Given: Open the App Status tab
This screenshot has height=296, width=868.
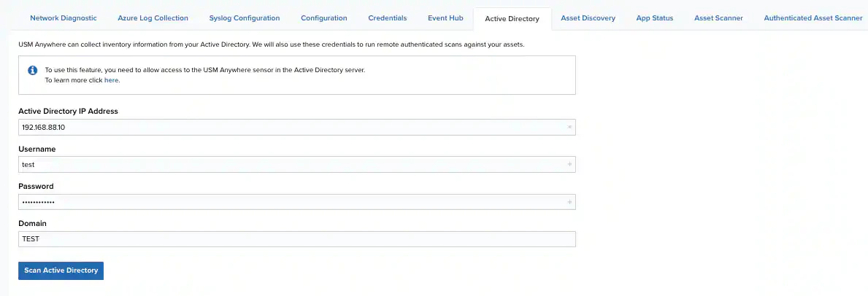Looking at the screenshot, I should point(654,17).
